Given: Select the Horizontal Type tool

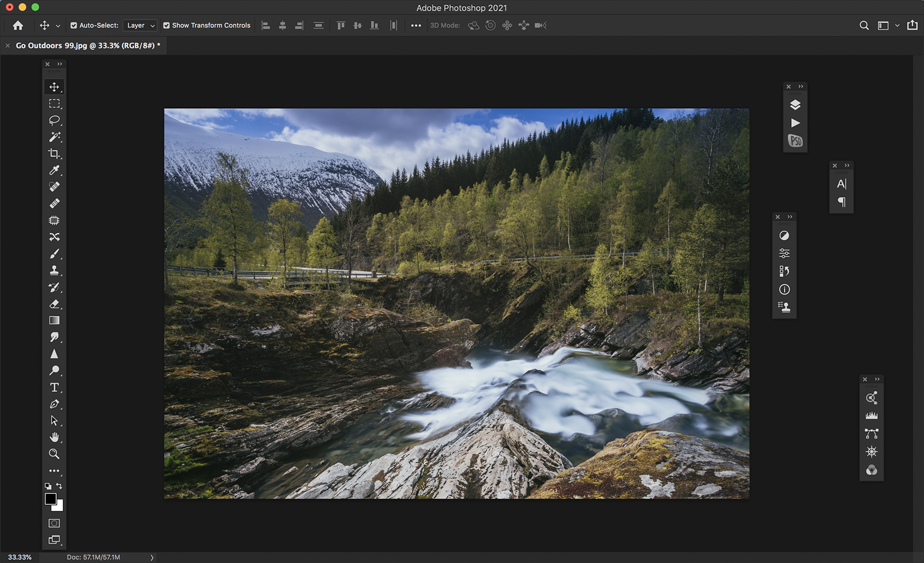Looking at the screenshot, I should pos(54,387).
